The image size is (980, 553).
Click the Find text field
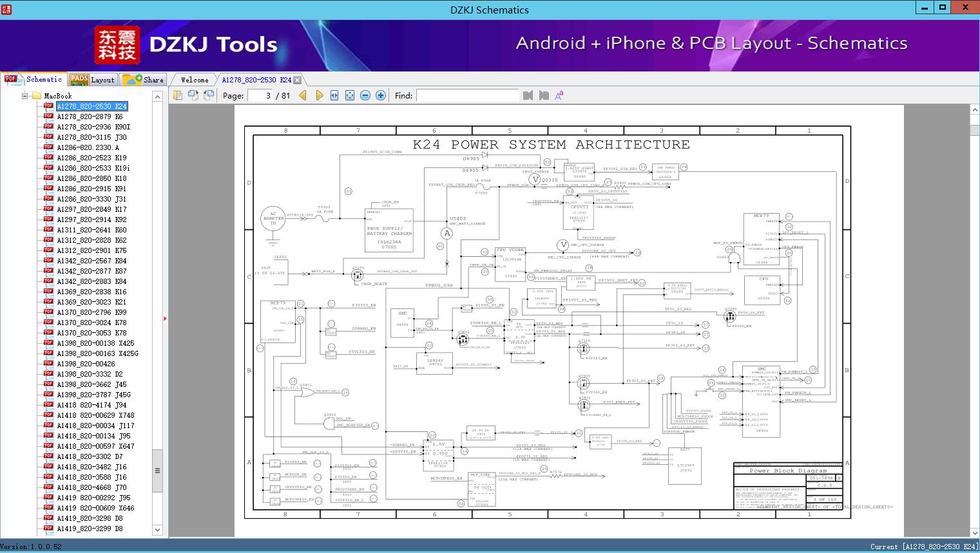click(x=468, y=95)
